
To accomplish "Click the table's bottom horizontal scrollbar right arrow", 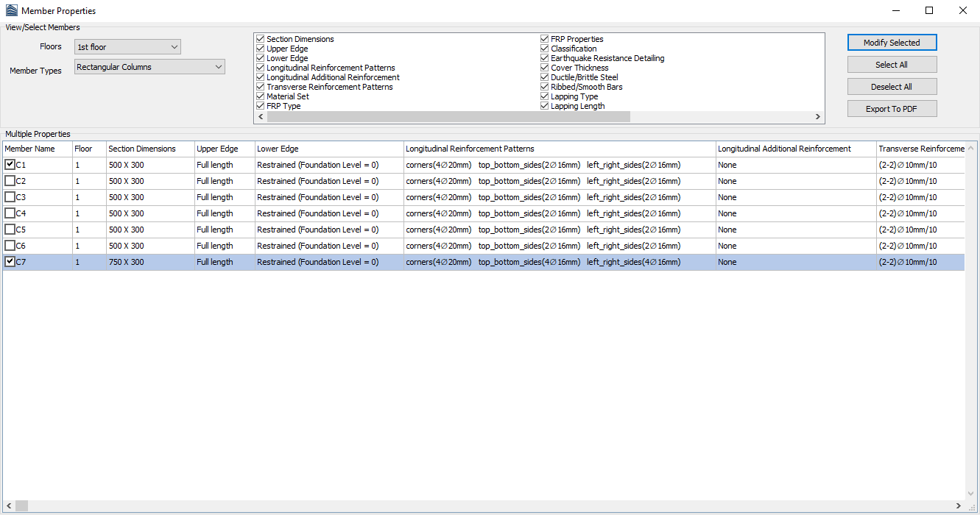I will (x=959, y=505).
